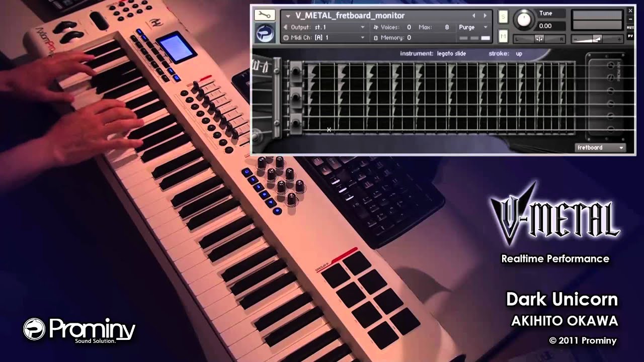Toggle the AUX sends button
Image resolution: width=644 pixels, height=362 pixels.
pos(631,27)
